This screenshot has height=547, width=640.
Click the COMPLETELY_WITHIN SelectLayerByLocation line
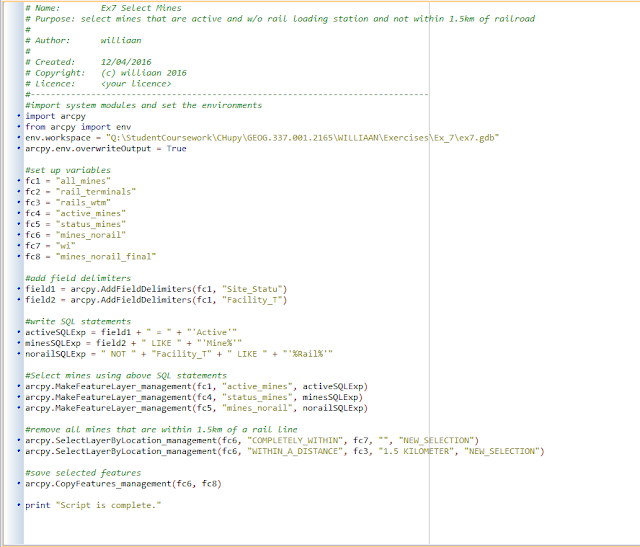click(x=252, y=440)
